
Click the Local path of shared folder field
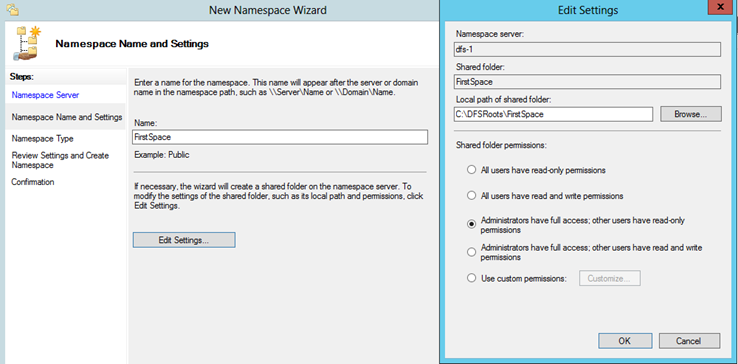[553, 114]
